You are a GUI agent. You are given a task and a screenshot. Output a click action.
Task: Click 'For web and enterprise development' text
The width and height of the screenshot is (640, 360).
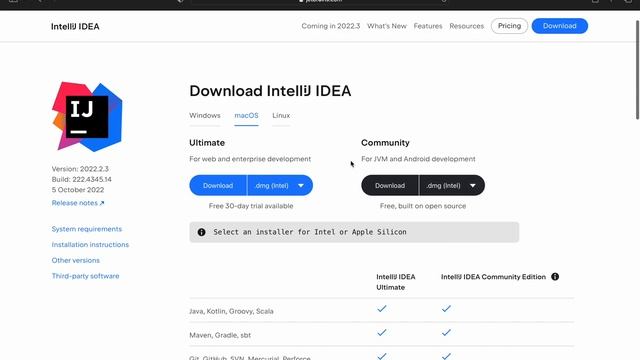250,159
